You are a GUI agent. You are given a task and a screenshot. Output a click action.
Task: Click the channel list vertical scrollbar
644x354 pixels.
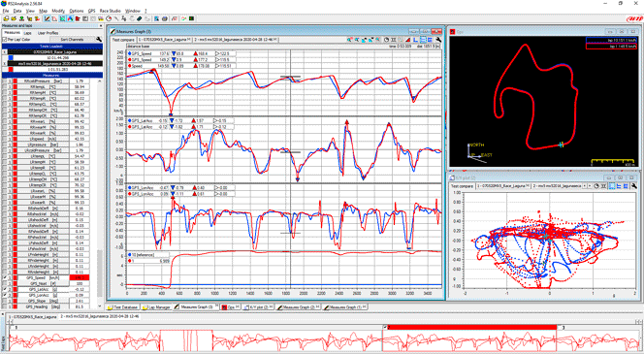100,193
